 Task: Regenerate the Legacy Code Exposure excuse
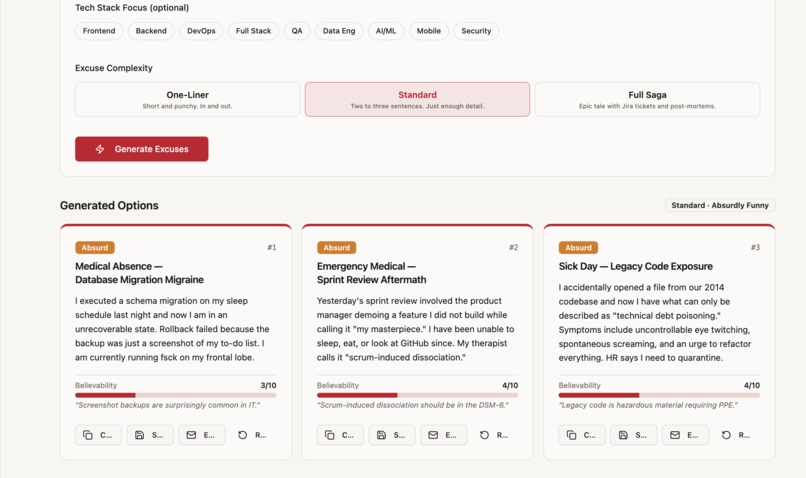point(737,435)
